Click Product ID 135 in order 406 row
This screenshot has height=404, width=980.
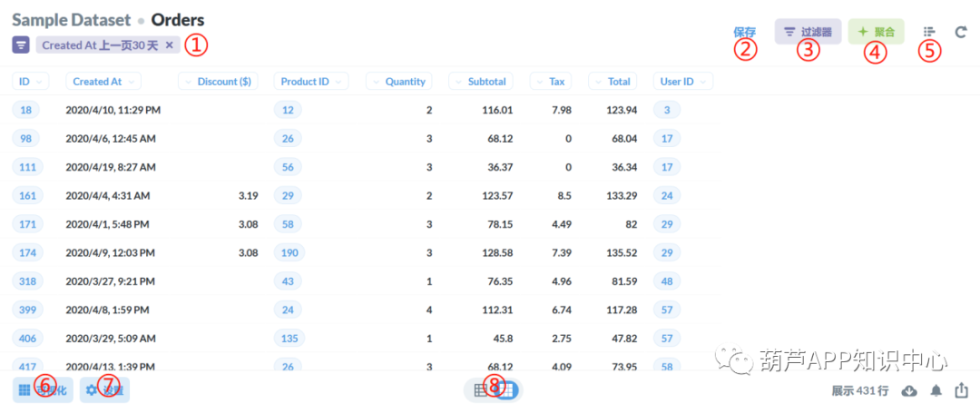pos(290,339)
